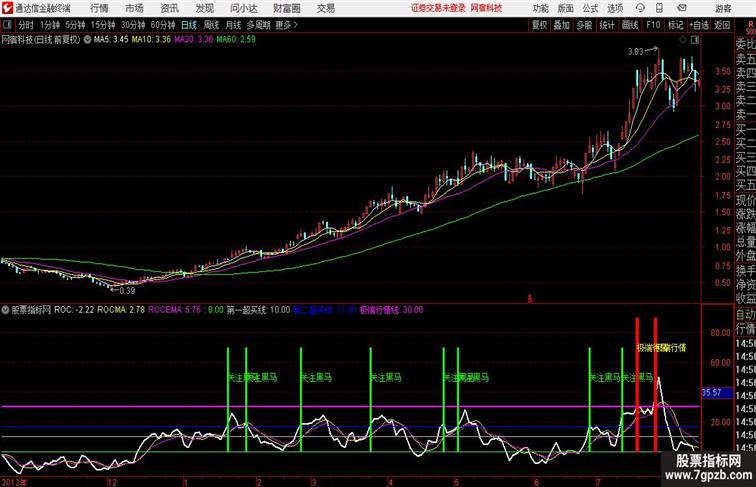Expand the 更多 periods list
Viewport: 756px width, 487px height.
286,25
